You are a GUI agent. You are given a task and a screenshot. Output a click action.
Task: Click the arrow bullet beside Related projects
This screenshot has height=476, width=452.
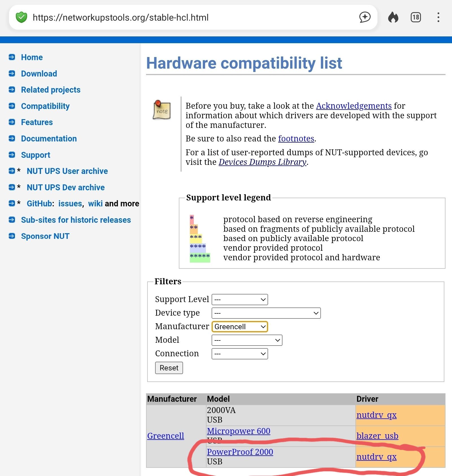coord(12,89)
